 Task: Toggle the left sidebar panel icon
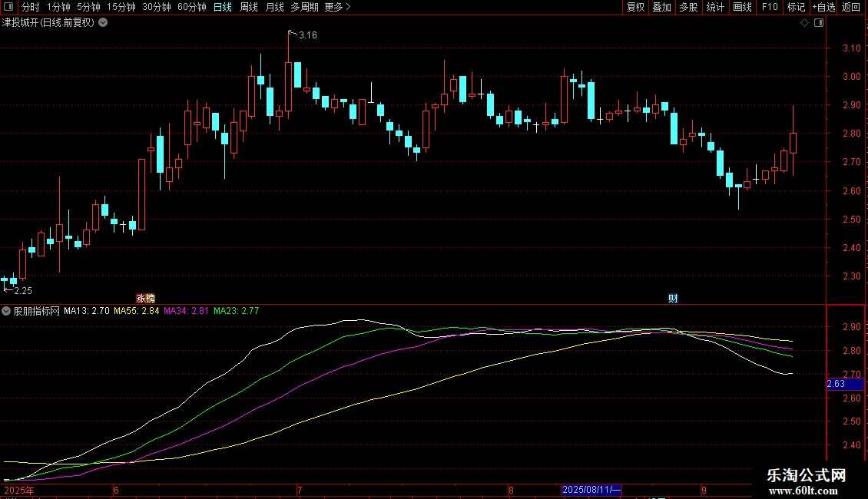click(8, 7)
